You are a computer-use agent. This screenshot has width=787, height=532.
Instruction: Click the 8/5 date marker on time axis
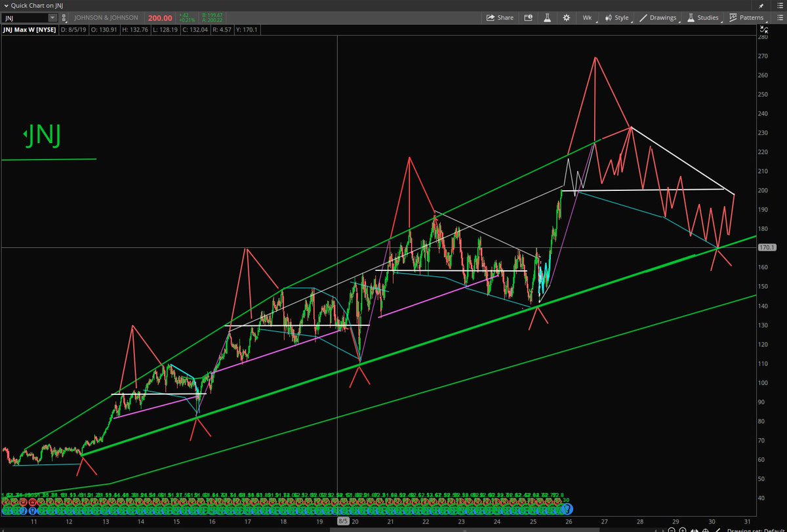343,522
